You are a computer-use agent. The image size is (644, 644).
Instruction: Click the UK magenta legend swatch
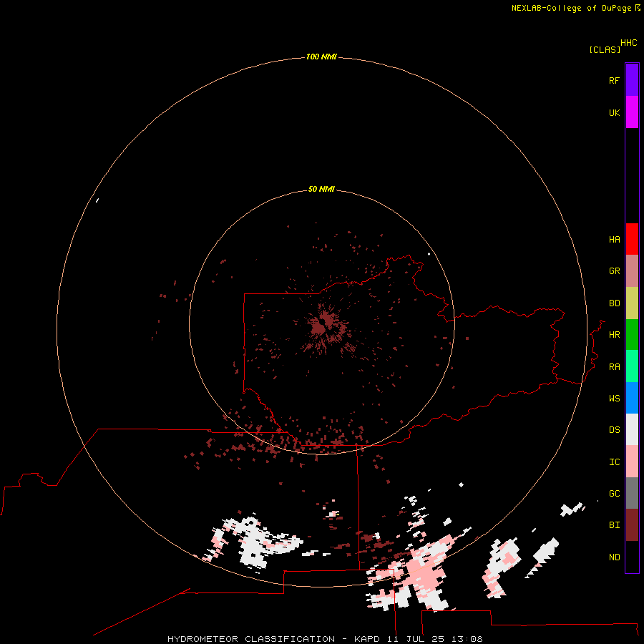[632, 112]
